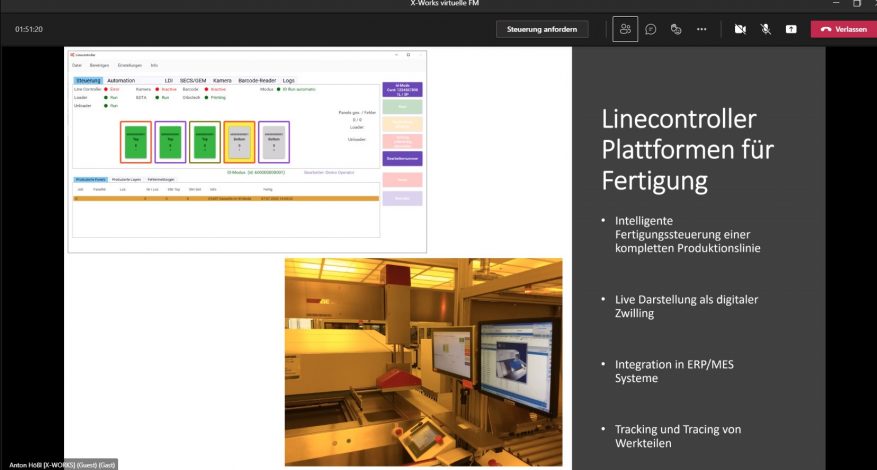The image size is (877, 470).
Task: Click the Panels ges. / Fehler label
Action: [357, 112]
